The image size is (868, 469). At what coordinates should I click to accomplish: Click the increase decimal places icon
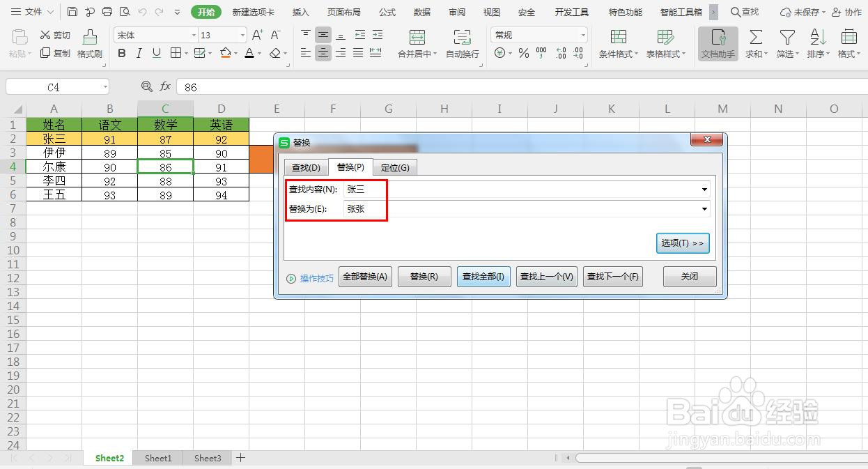pos(561,53)
